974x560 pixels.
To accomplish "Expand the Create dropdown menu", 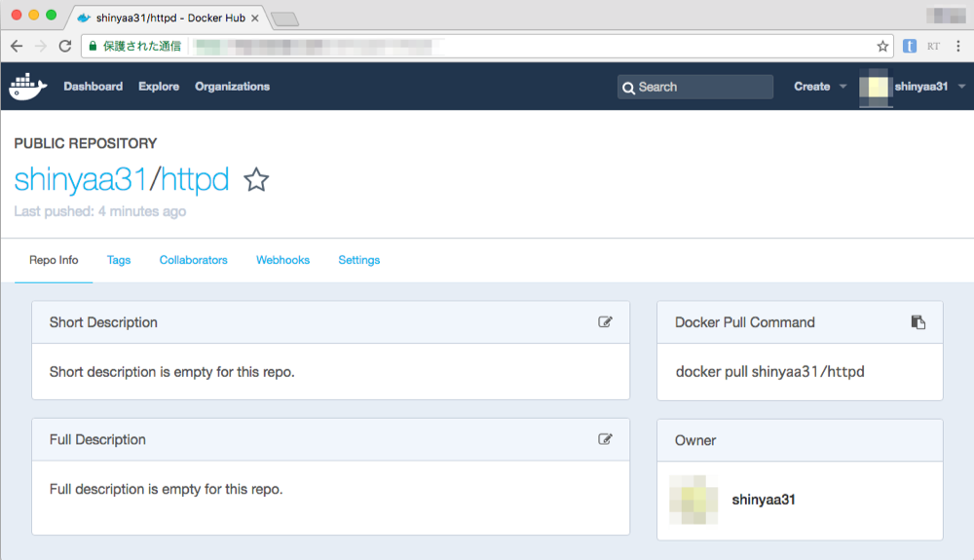I will 820,87.
